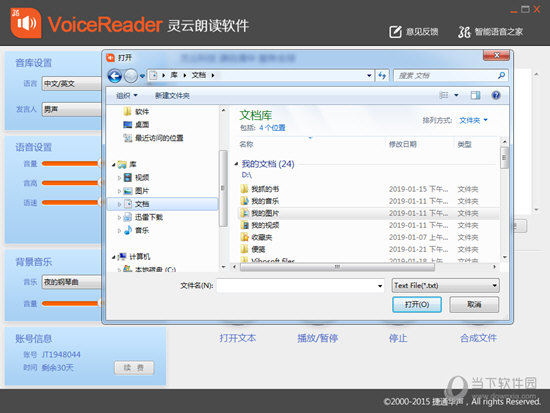Select the 音乐 library
The height and width of the screenshot is (413, 550).
(x=137, y=231)
